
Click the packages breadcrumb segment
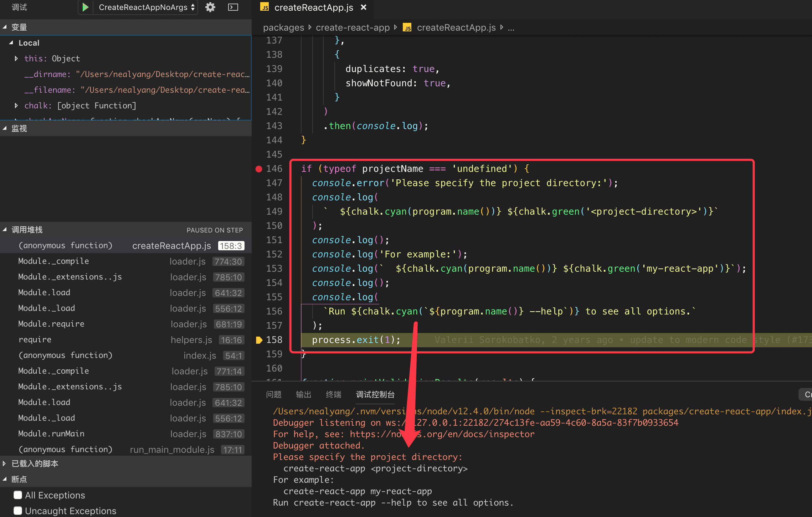(283, 27)
